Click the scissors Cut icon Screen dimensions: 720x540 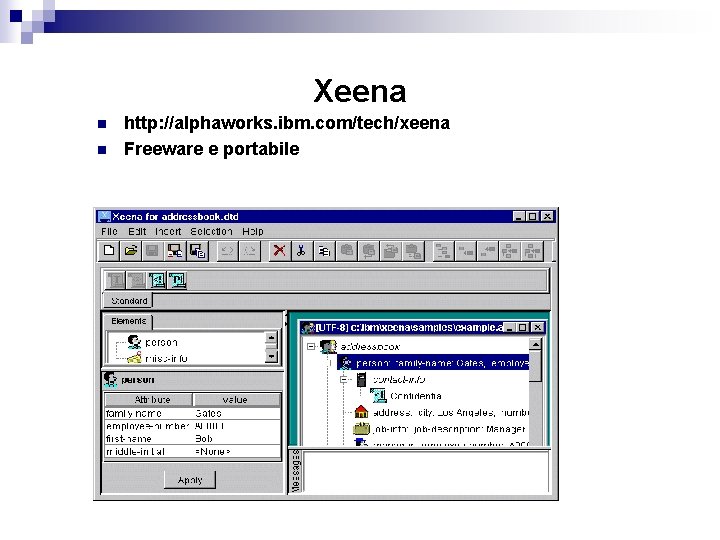tap(301, 251)
